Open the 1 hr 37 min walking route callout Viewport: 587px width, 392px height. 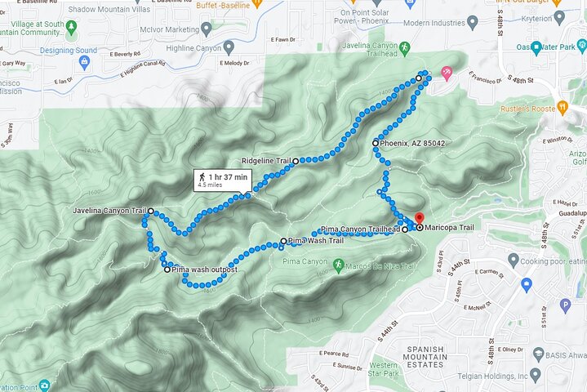coord(223,180)
